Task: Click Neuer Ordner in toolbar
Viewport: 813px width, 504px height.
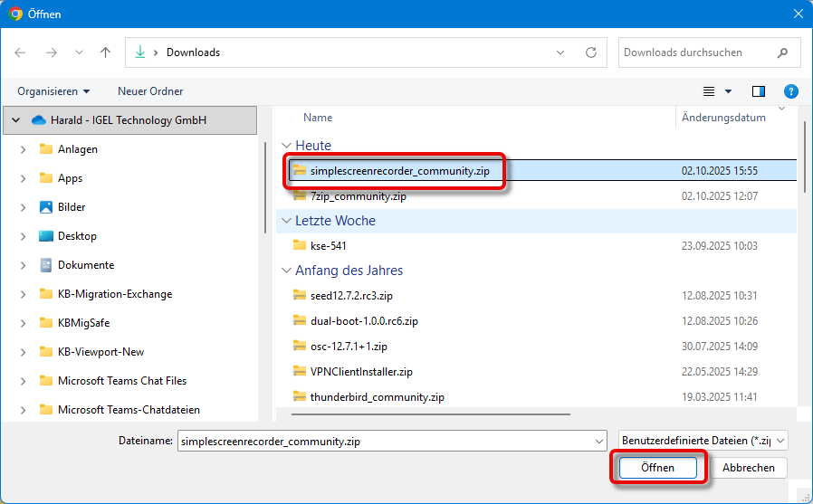Action: coord(150,91)
